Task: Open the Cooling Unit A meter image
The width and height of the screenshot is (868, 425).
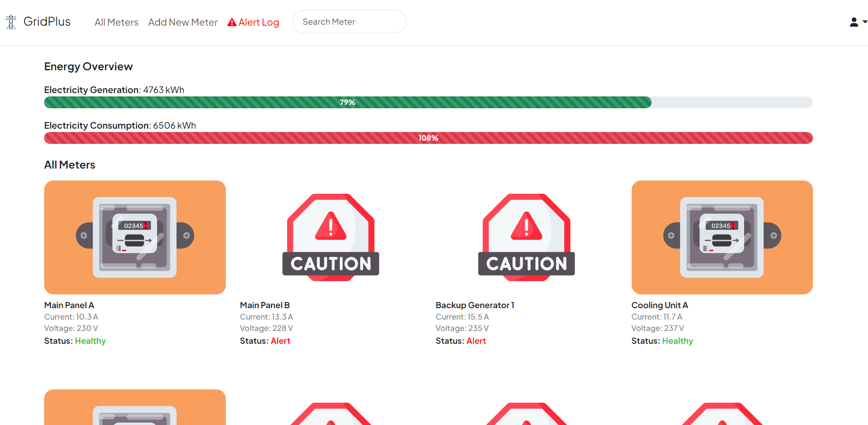Action: [722, 237]
